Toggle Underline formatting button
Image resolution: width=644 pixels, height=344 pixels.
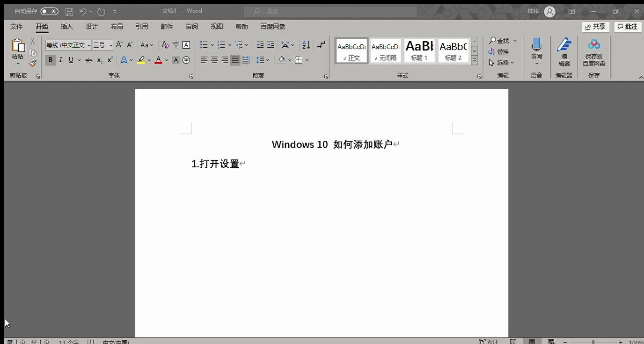tap(71, 60)
